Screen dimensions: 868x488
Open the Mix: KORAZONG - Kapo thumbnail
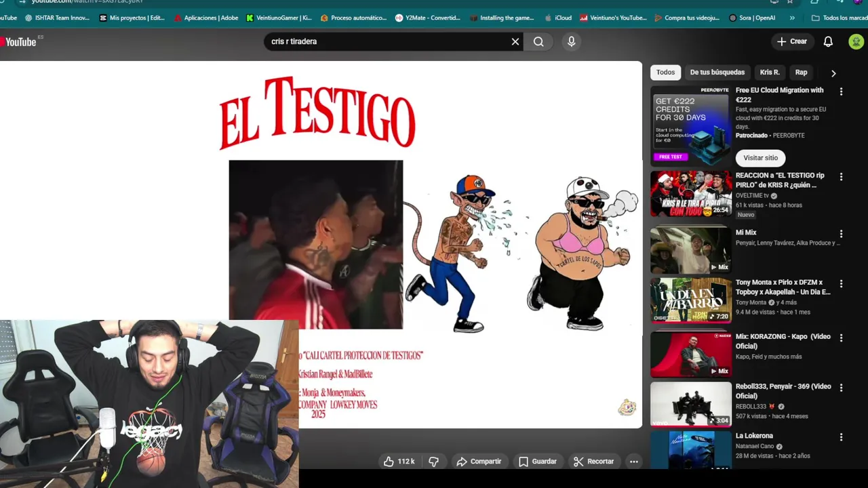690,354
